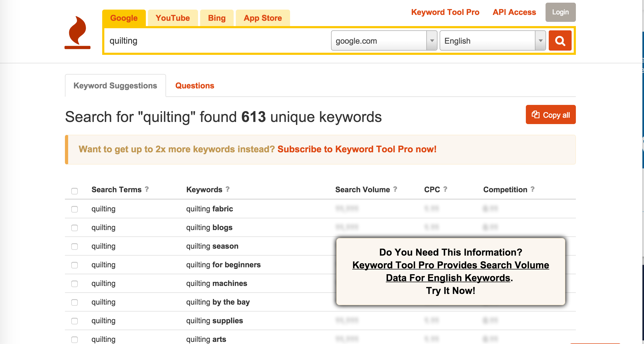Switch to the Questions tab
This screenshot has width=644, height=344.
click(195, 85)
